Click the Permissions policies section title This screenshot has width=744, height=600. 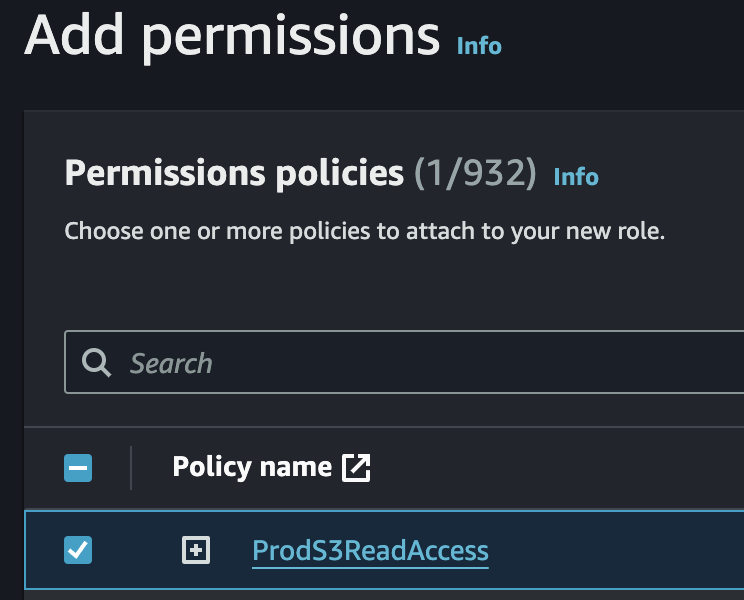pyautogui.click(x=234, y=174)
